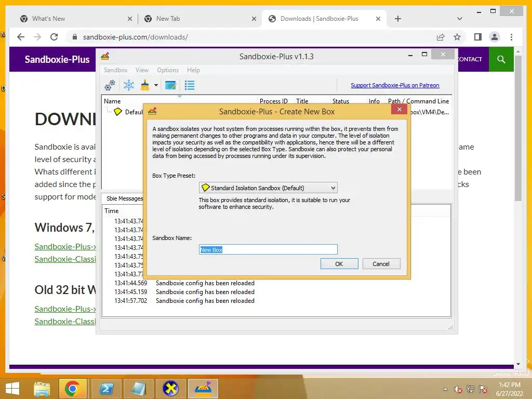Close the What's New tab
The height and width of the screenshot is (399, 532).
129,19
